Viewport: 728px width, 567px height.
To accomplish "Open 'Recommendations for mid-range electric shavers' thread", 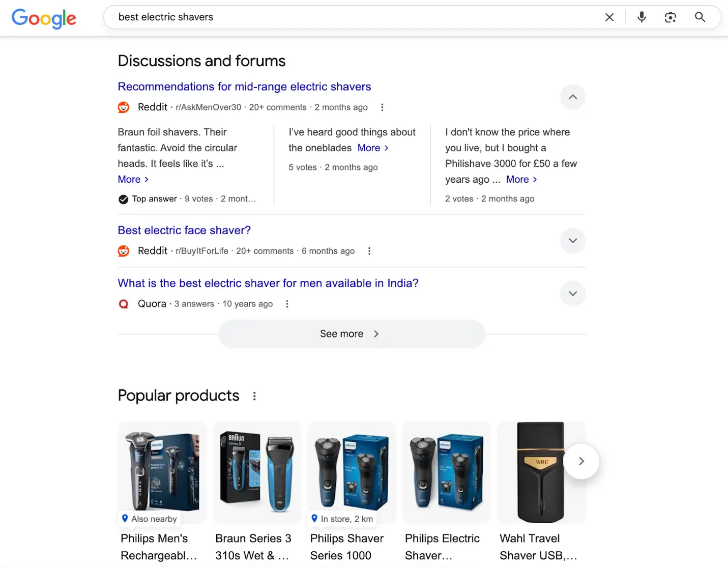I will pos(244,87).
